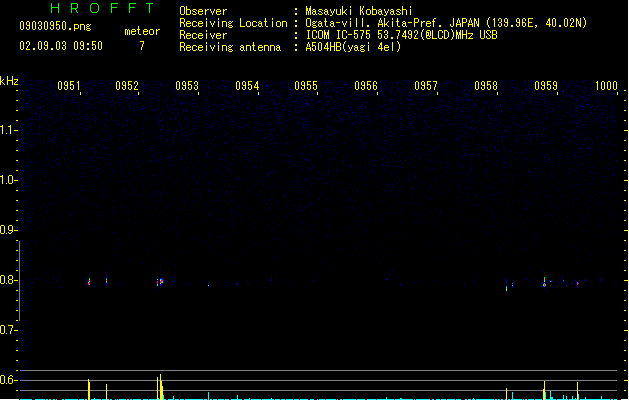Screen dimensions: 629x400
Task: Select observer name Masayuki Kobayashi
Action: pos(359,11)
